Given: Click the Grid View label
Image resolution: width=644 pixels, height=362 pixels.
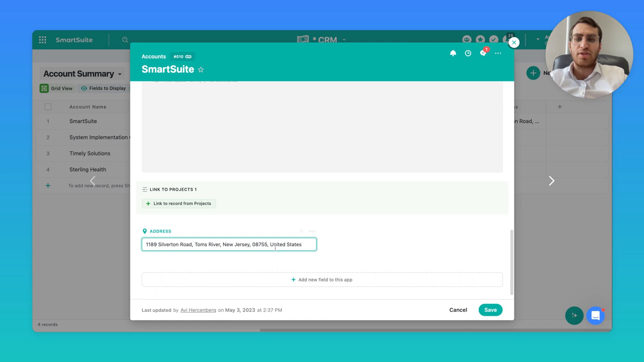Looking at the screenshot, I should tap(61, 88).
